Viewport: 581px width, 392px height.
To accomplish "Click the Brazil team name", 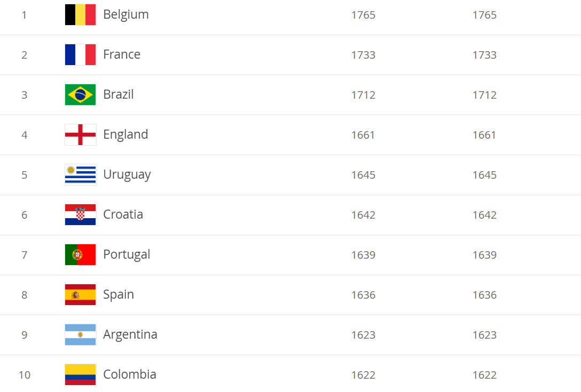I will (x=119, y=94).
